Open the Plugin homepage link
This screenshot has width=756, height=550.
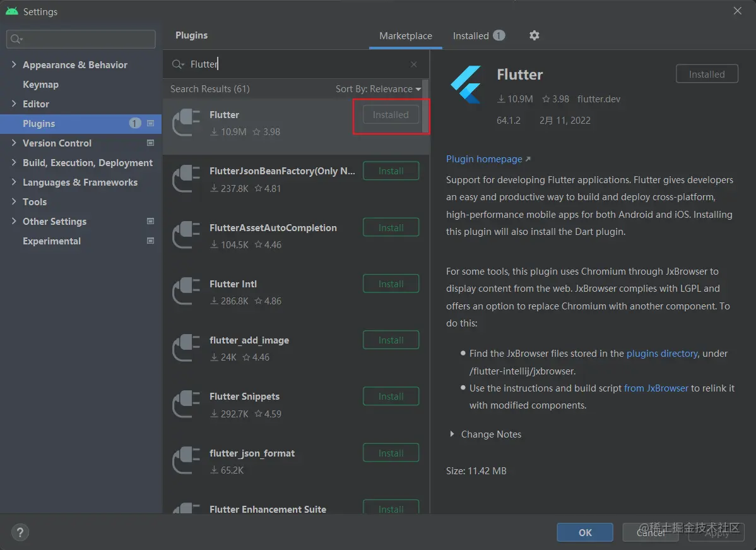pos(488,158)
